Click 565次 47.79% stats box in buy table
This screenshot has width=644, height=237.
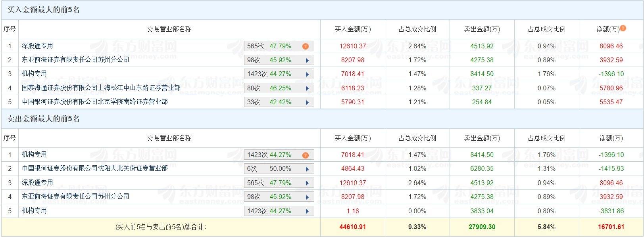[279, 46]
